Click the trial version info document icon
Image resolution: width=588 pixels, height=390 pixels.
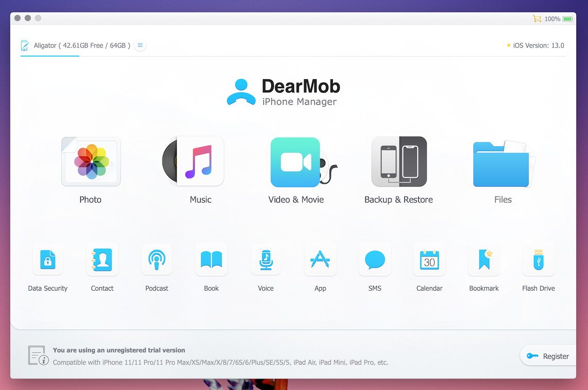[38, 356]
